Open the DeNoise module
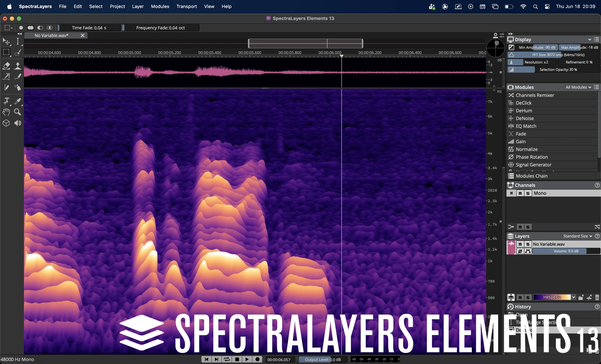This screenshot has height=364, width=601. click(553, 118)
